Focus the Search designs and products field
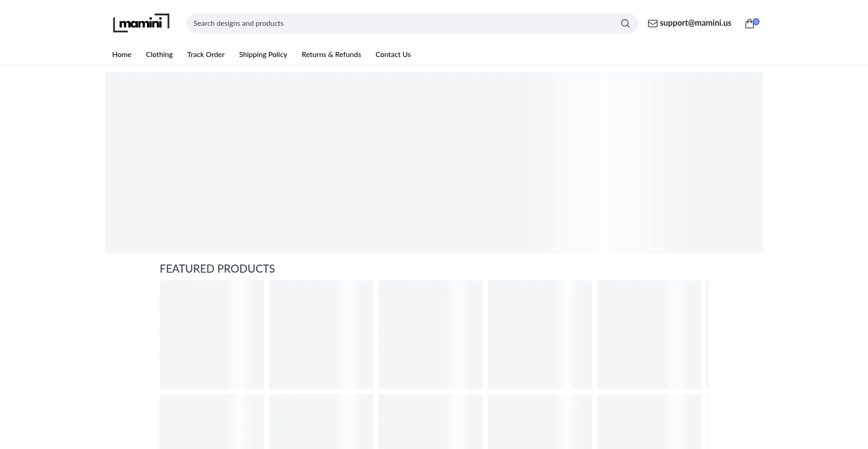 (x=402, y=24)
